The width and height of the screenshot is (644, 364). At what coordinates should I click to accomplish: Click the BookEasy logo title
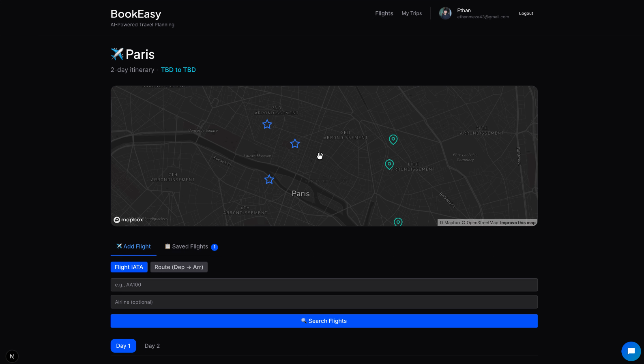[x=136, y=14]
